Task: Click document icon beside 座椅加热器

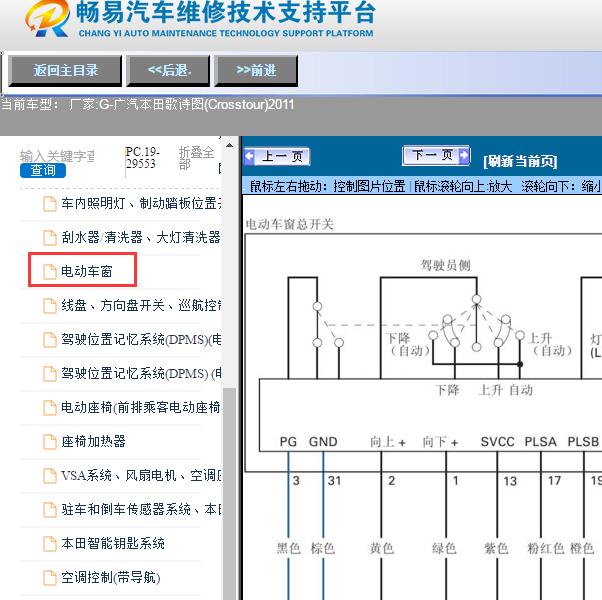Action: 50,442
